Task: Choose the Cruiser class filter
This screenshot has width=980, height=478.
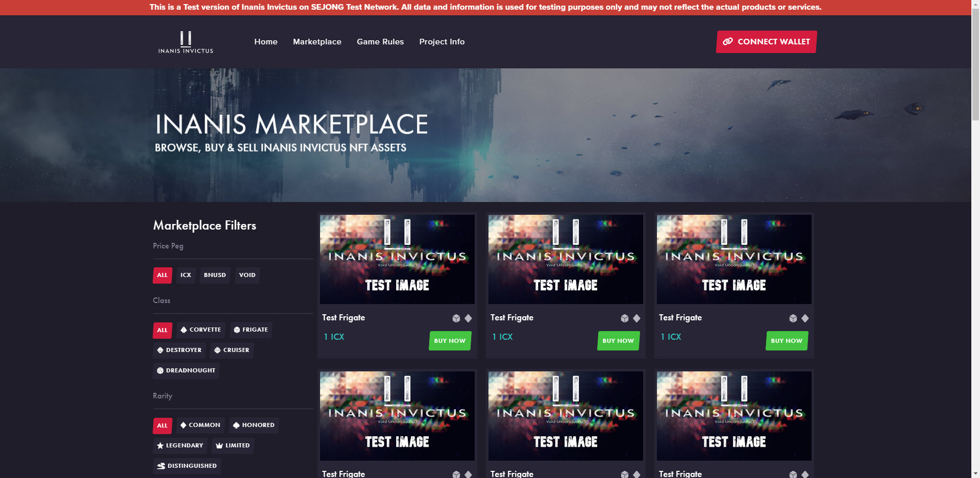Action: point(232,350)
